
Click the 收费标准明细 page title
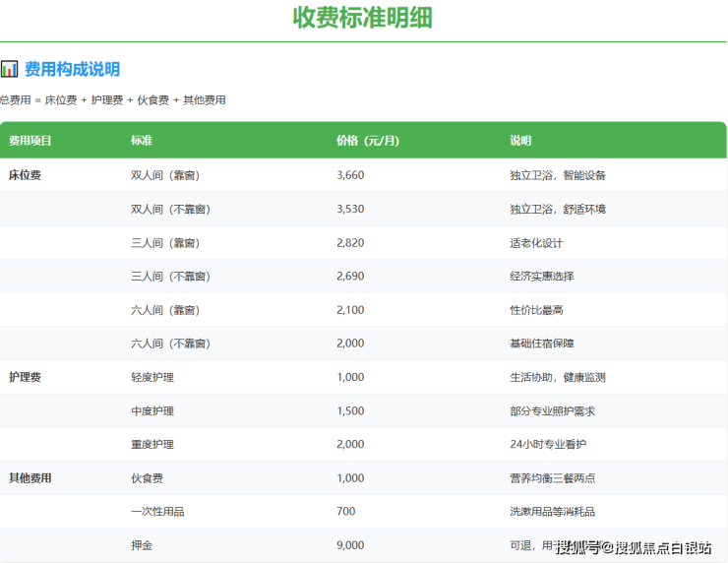pos(362,18)
